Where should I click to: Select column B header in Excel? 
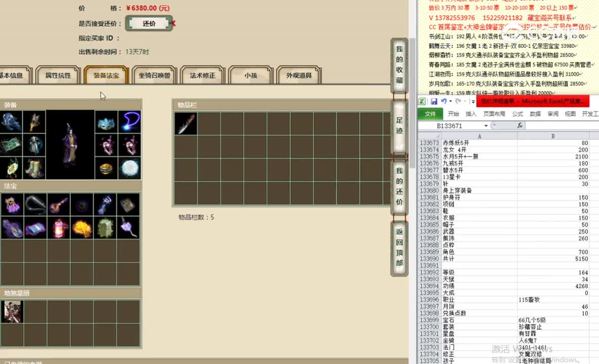coord(553,136)
